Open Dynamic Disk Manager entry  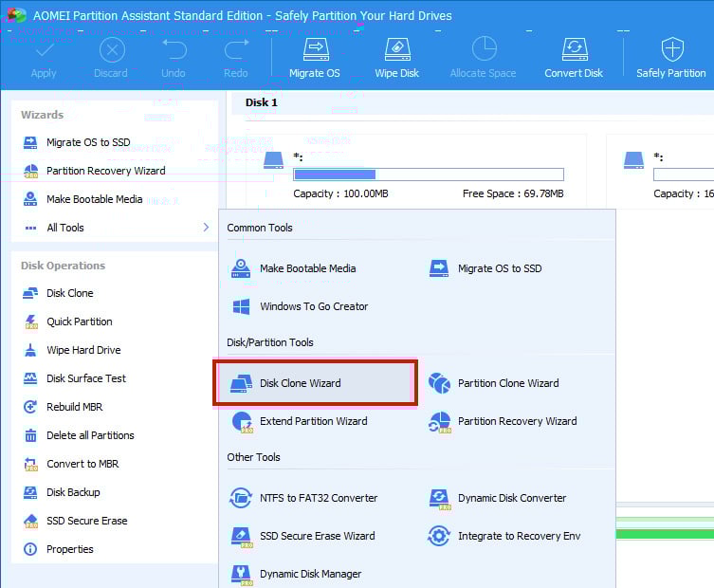coord(311,574)
